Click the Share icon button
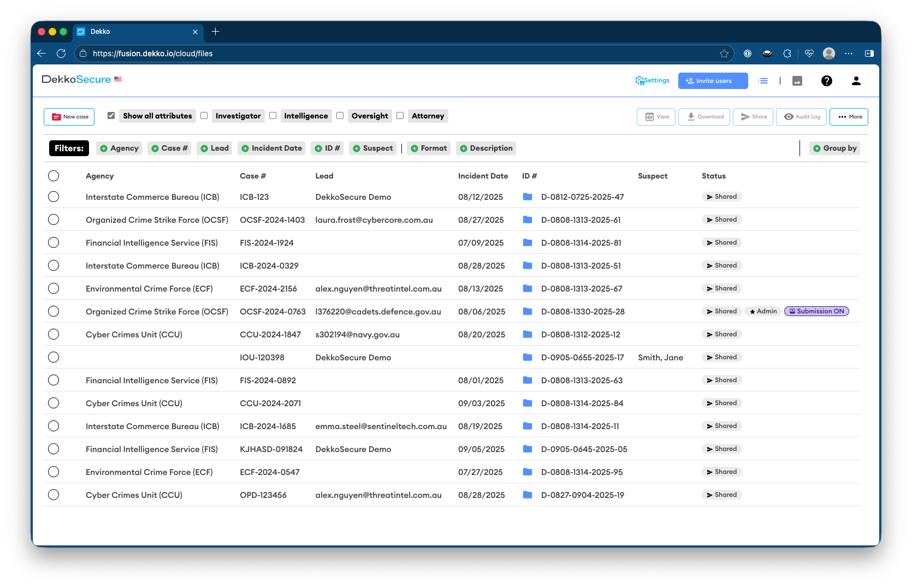The width and height of the screenshot is (912, 588). (753, 116)
